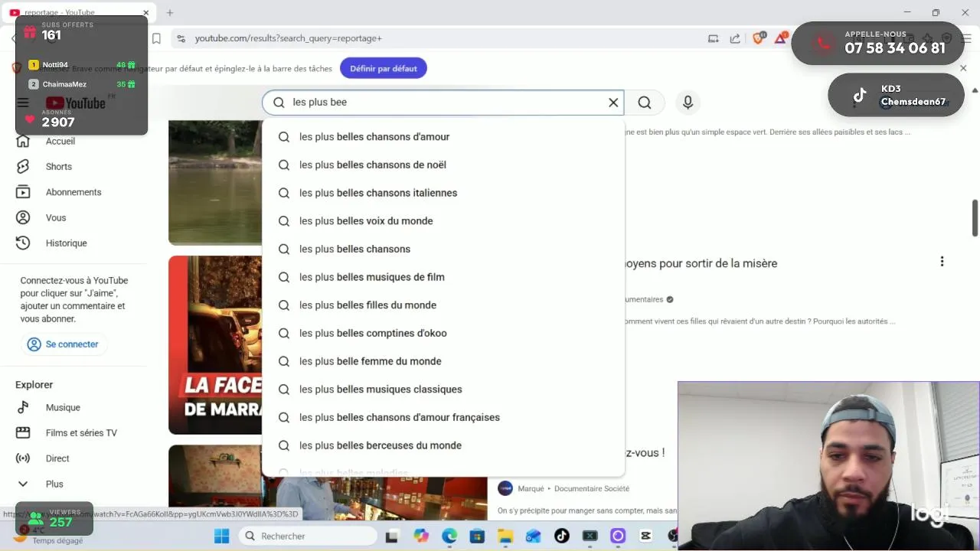Image resolution: width=980 pixels, height=551 pixels.
Task: Select "les plus belles filles du monde" suggestion
Action: [443, 305]
